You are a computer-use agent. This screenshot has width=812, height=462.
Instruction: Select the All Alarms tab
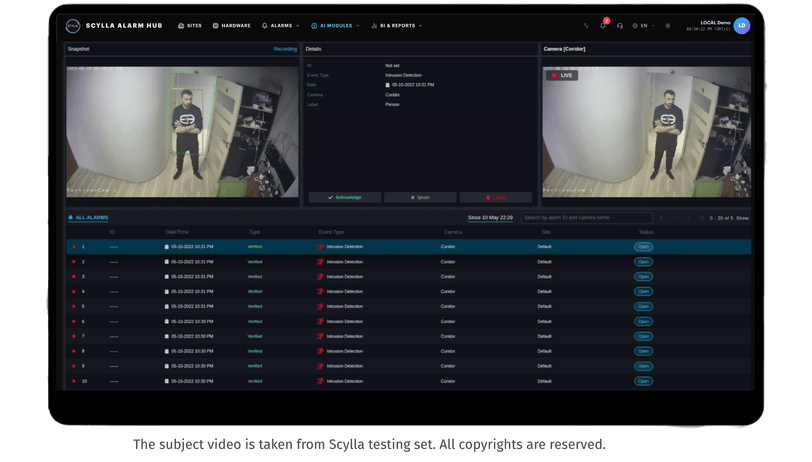click(89, 218)
